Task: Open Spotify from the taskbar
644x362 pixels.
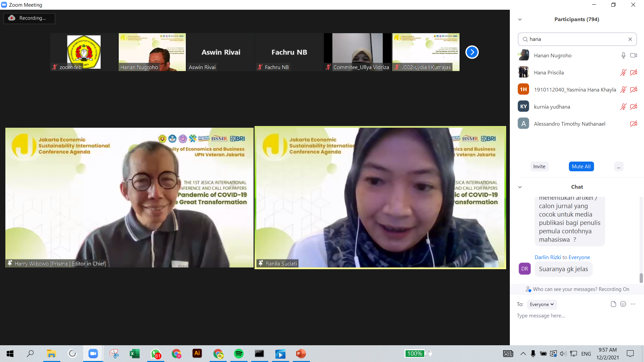Action: (x=239, y=354)
